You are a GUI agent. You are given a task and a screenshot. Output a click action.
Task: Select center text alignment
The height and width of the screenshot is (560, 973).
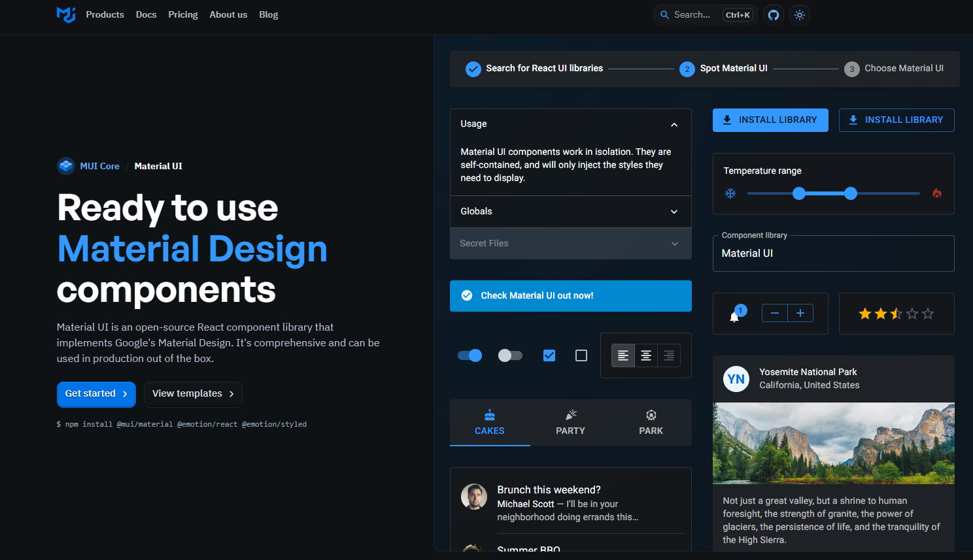click(x=646, y=355)
